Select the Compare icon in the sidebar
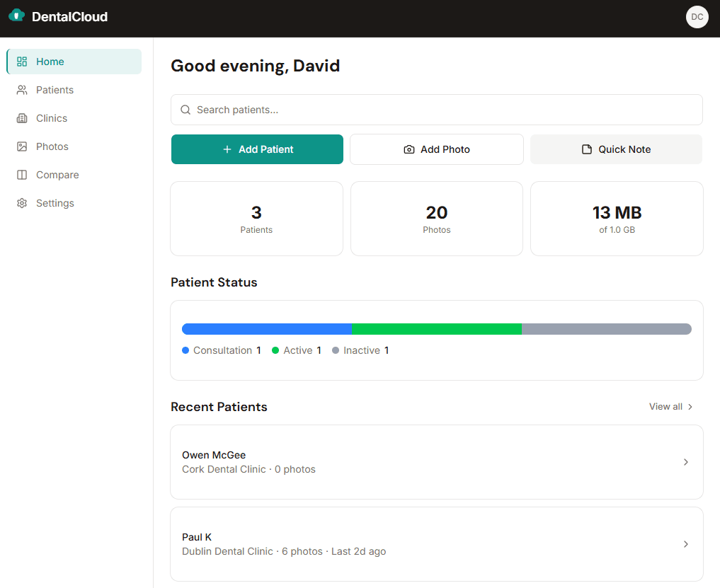Viewport: 720px width, 588px height. coord(22,175)
